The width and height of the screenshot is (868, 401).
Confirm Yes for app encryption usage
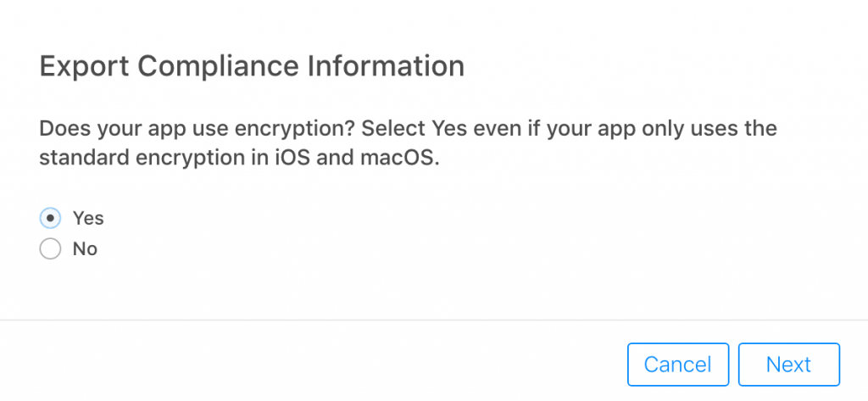click(x=50, y=218)
